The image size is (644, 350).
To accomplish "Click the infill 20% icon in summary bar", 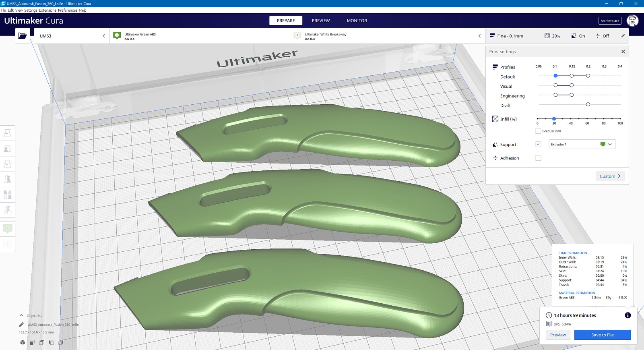I will (x=547, y=36).
